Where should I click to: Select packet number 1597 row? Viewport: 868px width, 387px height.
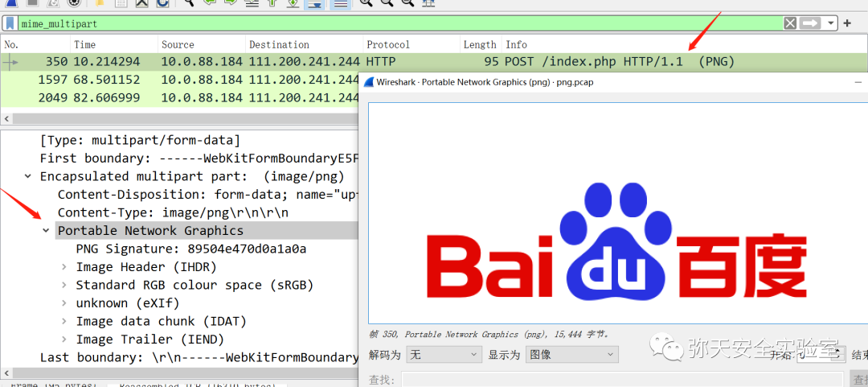179,80
